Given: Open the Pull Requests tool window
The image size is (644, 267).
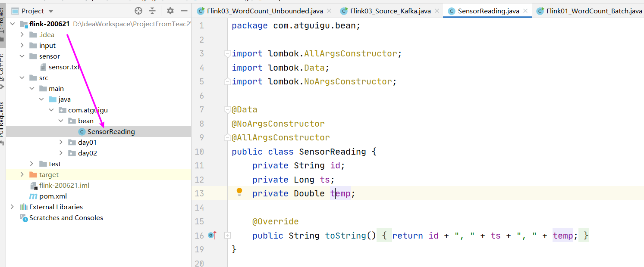Looking at the screenshot, I should 2,120.
